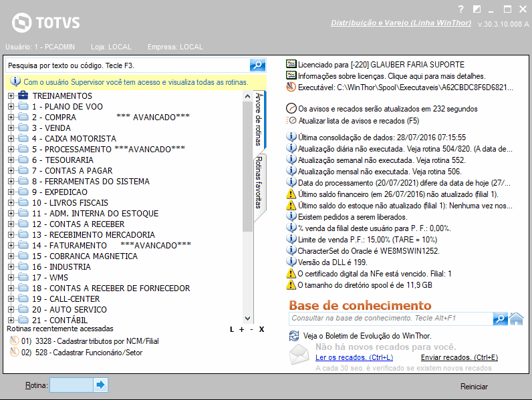
Task: Select 8 - FERRAMENTAS DO SISTEMA tree item
Action: click(x=91, y=182)
